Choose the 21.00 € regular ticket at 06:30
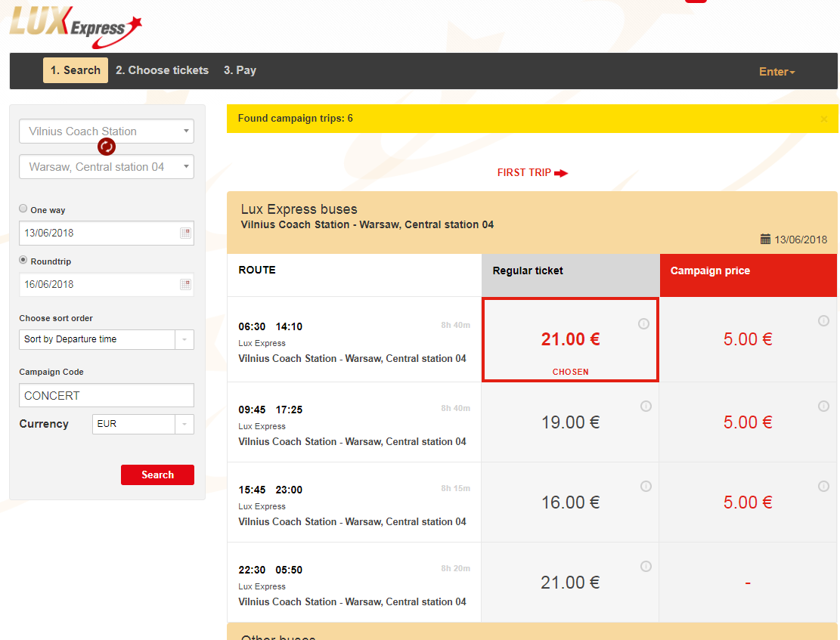 tap(571, 339)
